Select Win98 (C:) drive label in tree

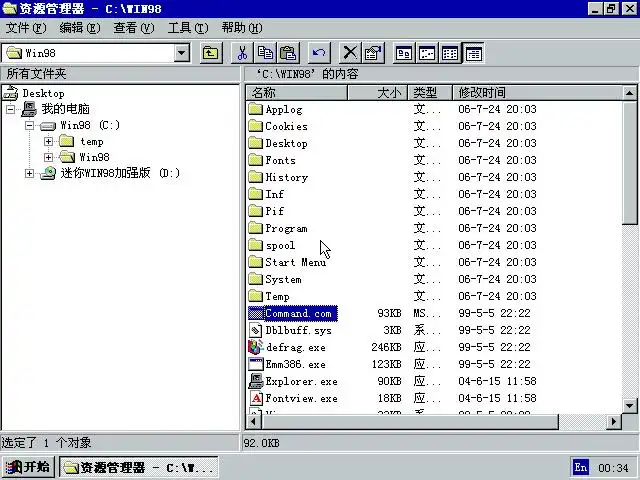coord(90,125)
